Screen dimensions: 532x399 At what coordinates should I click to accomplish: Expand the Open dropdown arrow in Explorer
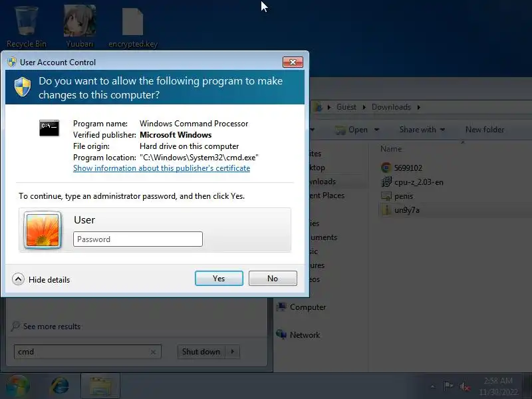click(x=376, y=130)
